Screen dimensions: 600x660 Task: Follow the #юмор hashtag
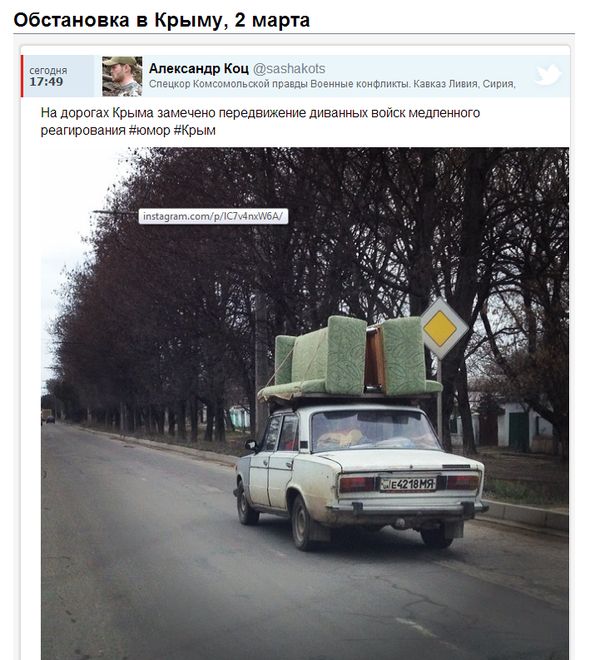149,130
